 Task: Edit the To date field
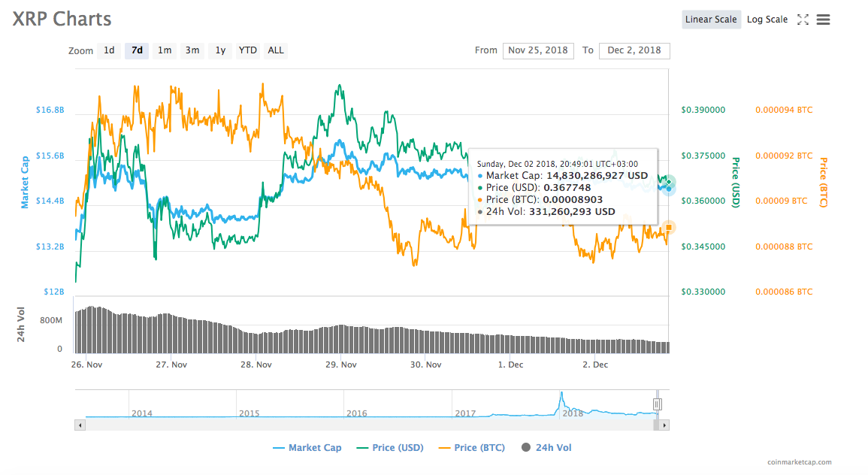click(x=634, y=50)
